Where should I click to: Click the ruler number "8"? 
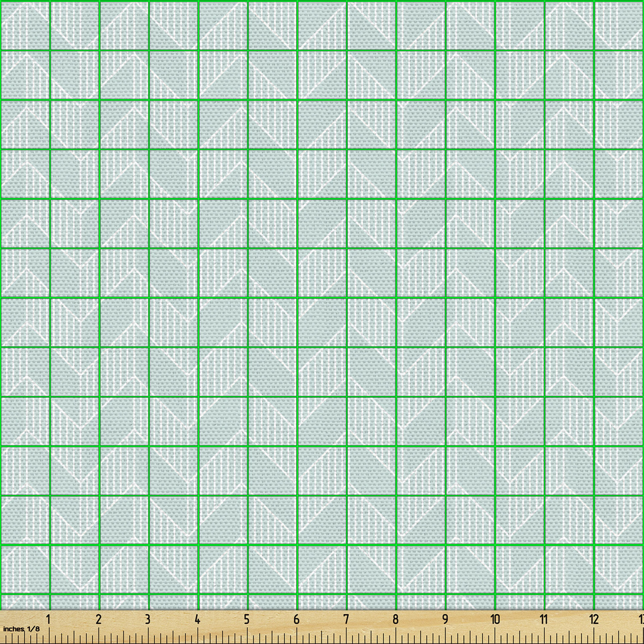point(395,620)
